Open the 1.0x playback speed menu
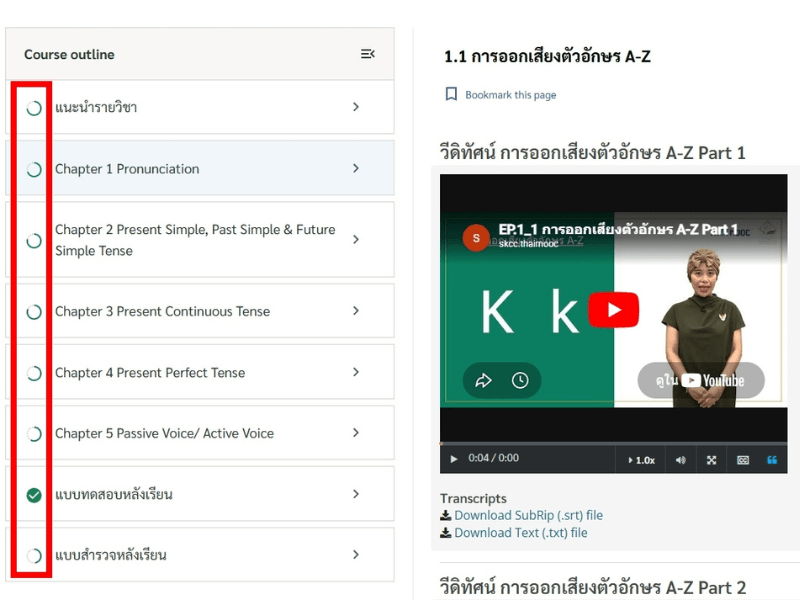 tap(641, 460)
